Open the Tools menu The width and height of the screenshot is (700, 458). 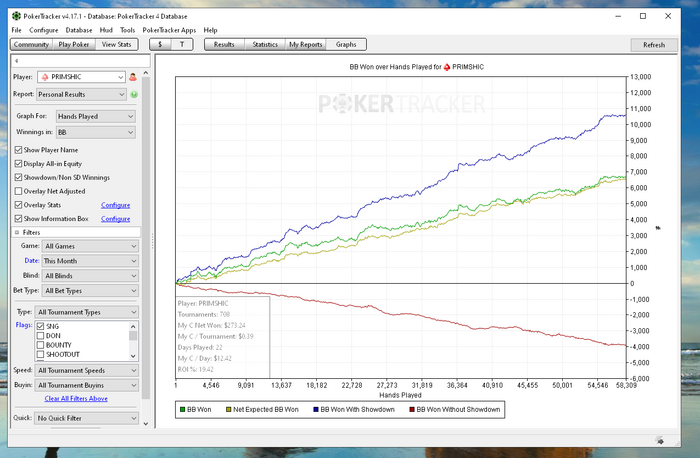click(127, 30)
